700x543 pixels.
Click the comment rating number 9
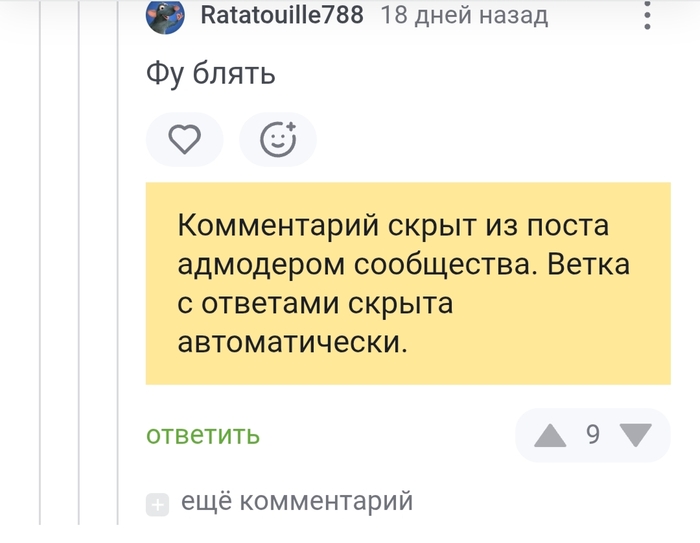pos(593,435)
